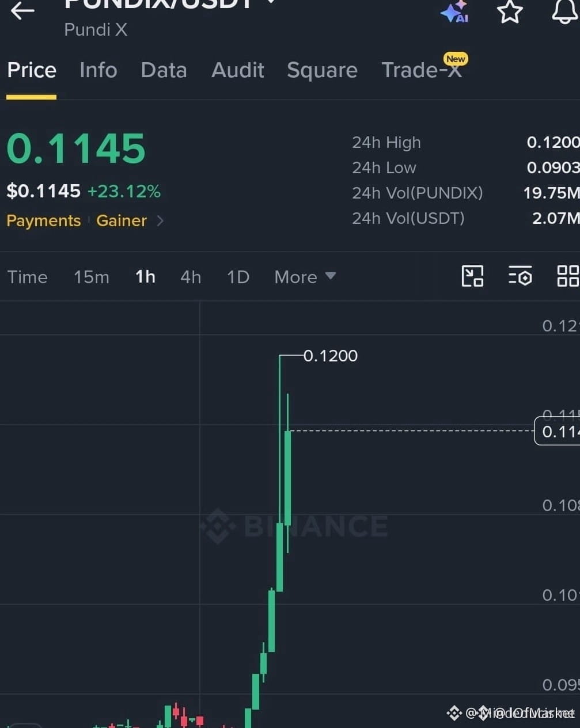Open the Gainer tag chevron
This screenshot has width=580, height=728.
point(160,220)
